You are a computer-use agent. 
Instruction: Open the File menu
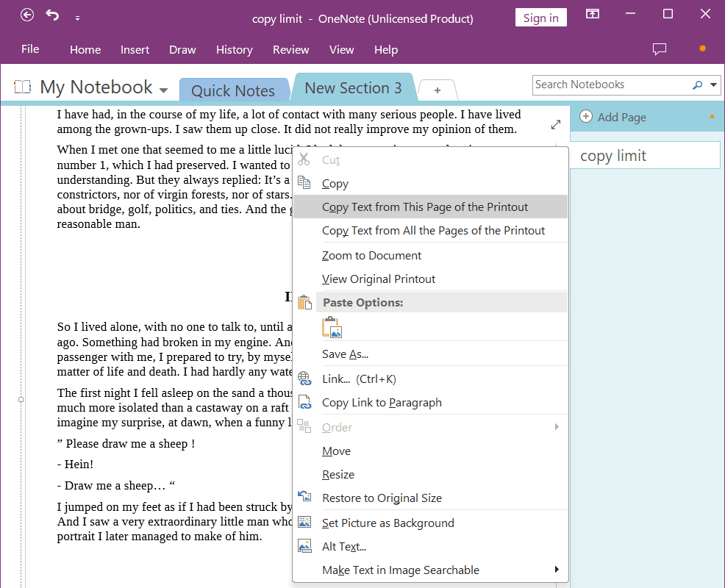[x=30, y=49]
